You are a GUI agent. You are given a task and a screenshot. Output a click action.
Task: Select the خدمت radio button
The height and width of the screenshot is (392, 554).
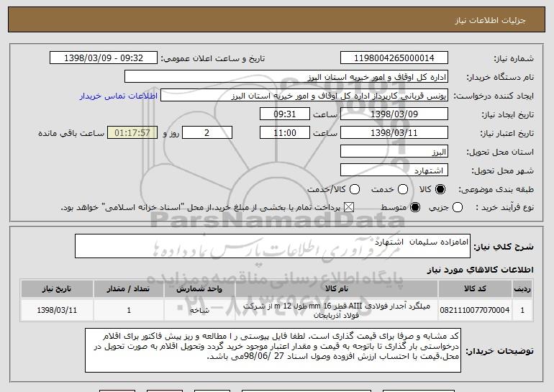[x=403, y=189]
